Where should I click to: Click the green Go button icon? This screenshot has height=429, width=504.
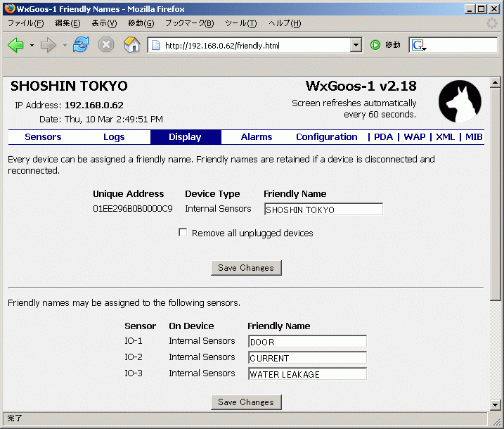(375, 45)
